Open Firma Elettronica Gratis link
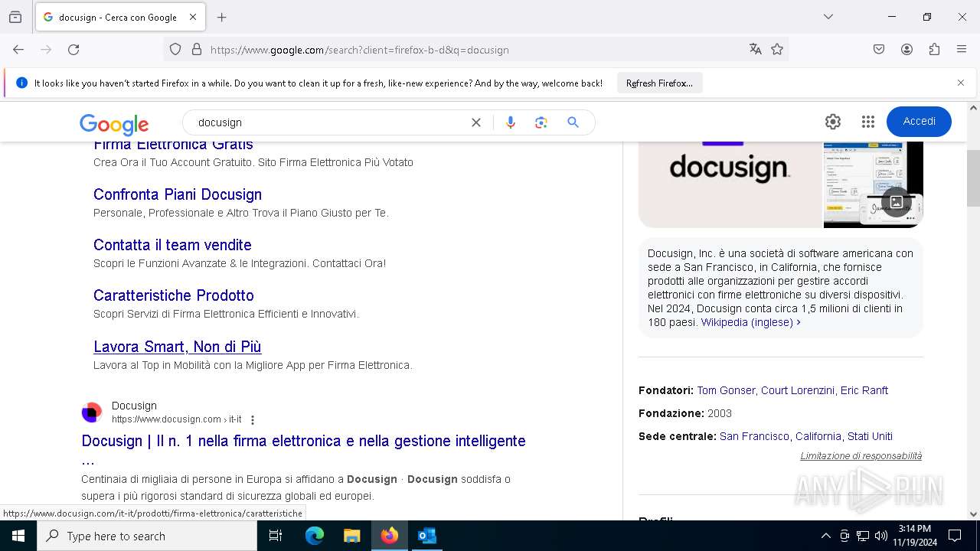This screenshot has width=980, height=551. click(x=173, y=145)
